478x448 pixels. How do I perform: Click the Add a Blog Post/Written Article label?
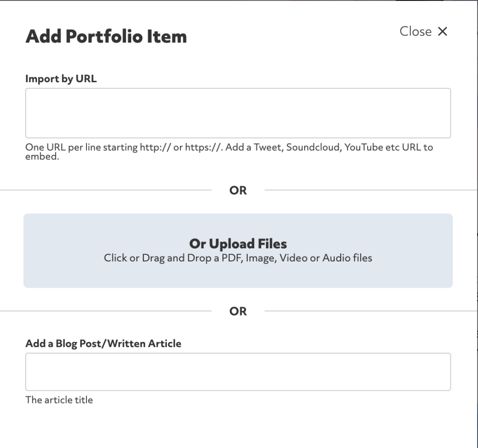(103, 344)
